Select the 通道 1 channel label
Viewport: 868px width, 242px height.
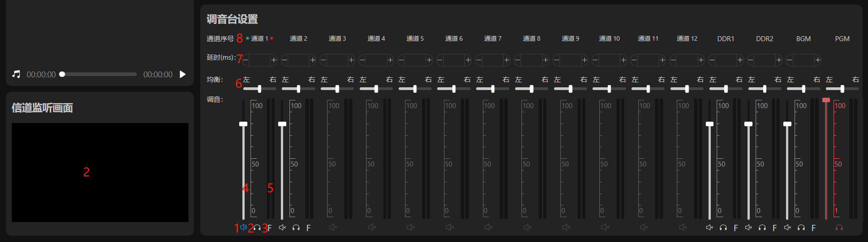(x=260, y=38)
